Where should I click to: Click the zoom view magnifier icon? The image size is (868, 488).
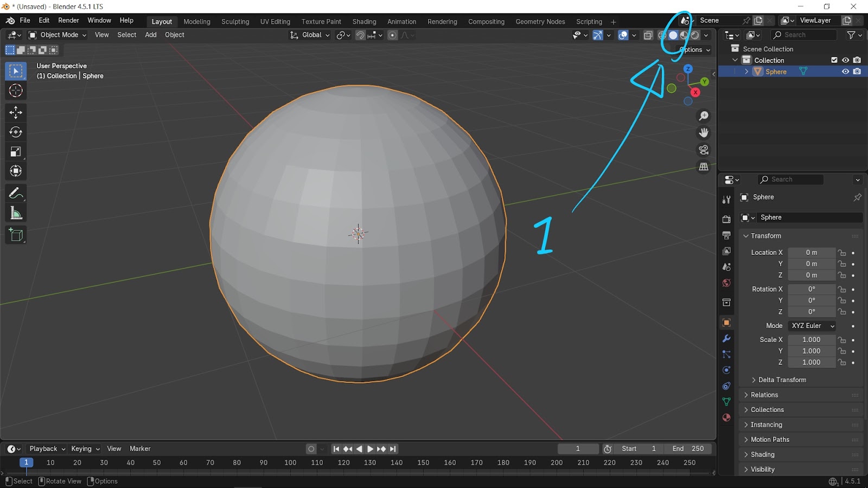(704, 116)
